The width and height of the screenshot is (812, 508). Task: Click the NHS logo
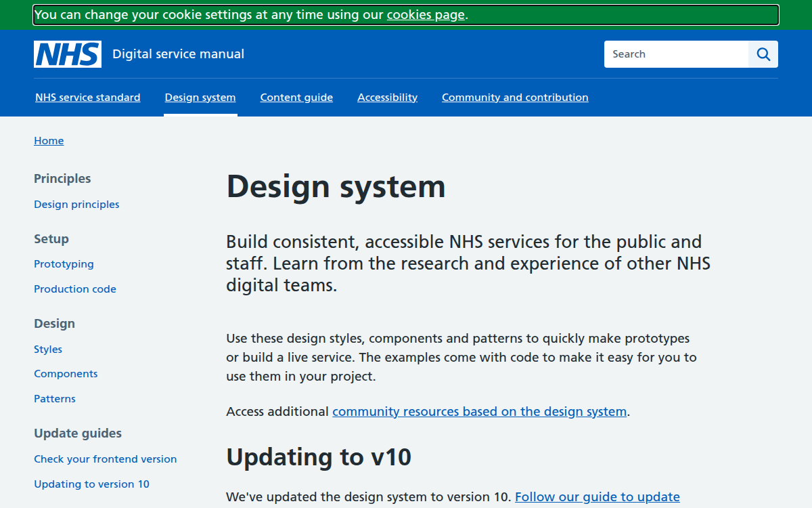tap(68, 54)
